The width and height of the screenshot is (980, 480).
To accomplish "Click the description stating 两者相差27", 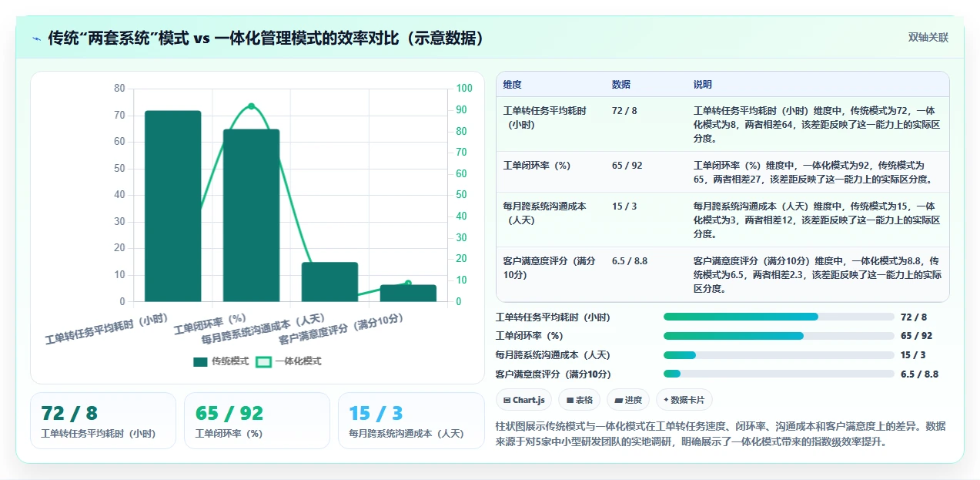I will pos(817,173).
